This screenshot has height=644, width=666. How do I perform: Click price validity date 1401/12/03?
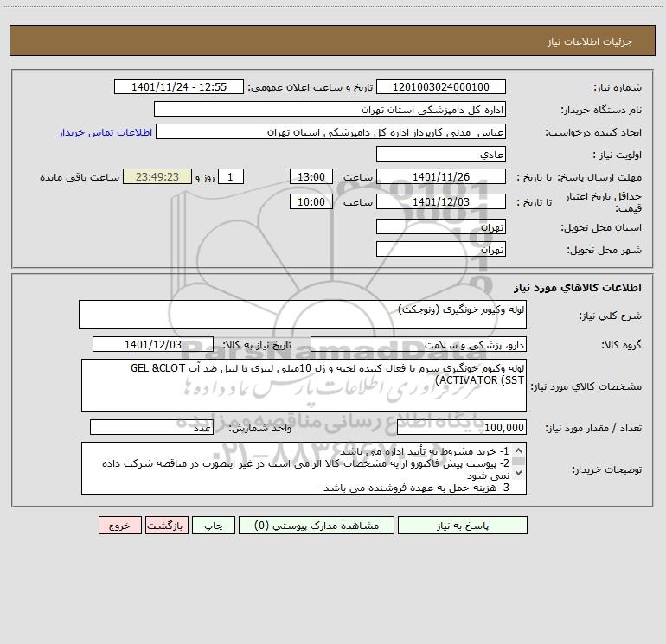click(441, 201)
